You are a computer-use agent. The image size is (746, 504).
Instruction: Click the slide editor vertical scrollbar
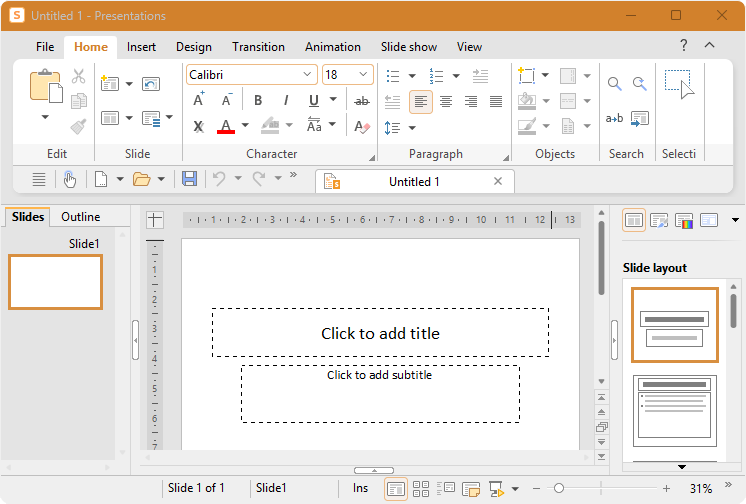601,257
